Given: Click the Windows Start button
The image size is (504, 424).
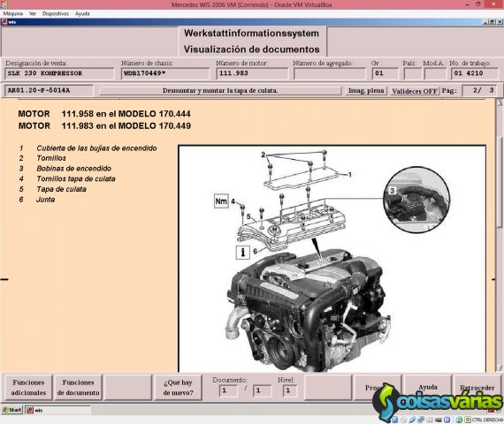Looking at the screenshot, I should (11, 410).
